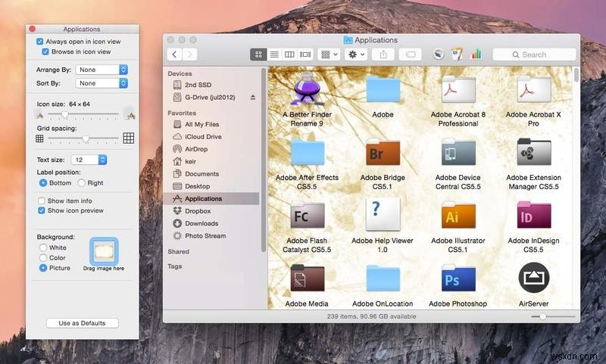Select Adobe Bridge CS5.1 icon
The width and height of the screenshot is (606, 364).
(x=383, y=152)
